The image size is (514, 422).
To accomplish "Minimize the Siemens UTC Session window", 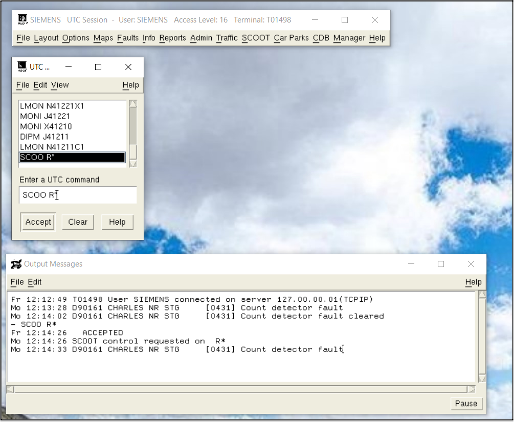I will click(x=315, y=20).
